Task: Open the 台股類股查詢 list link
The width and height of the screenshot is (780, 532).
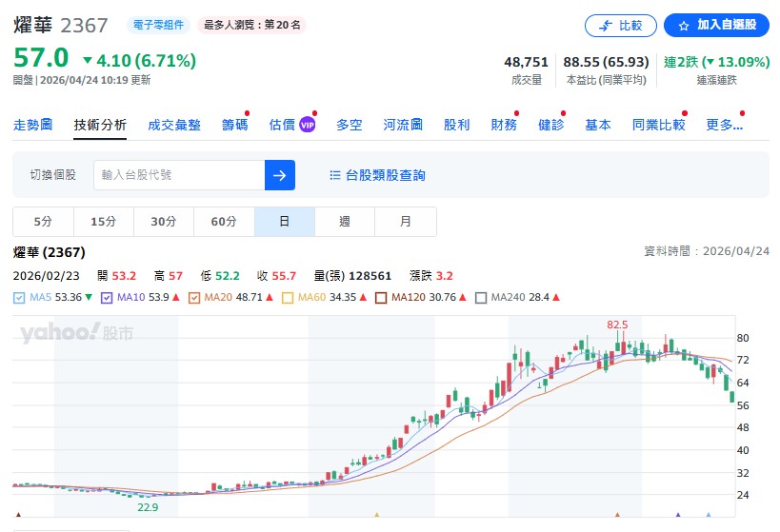Action: tap(377, 175)
